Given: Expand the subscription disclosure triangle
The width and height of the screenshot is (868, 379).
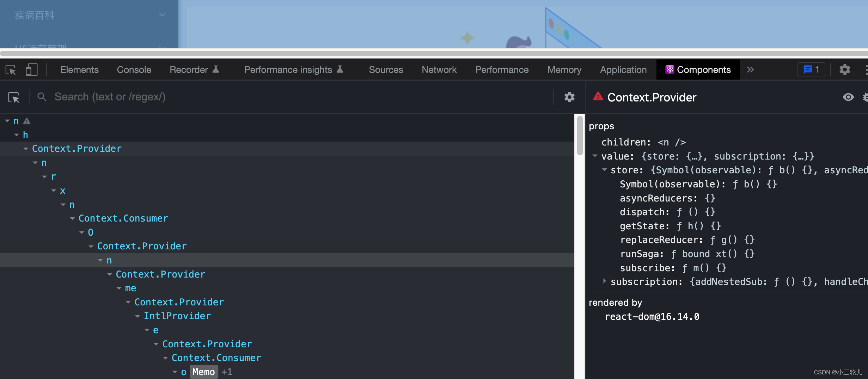Looking at the screenshot, I should [x=604, y=281].
